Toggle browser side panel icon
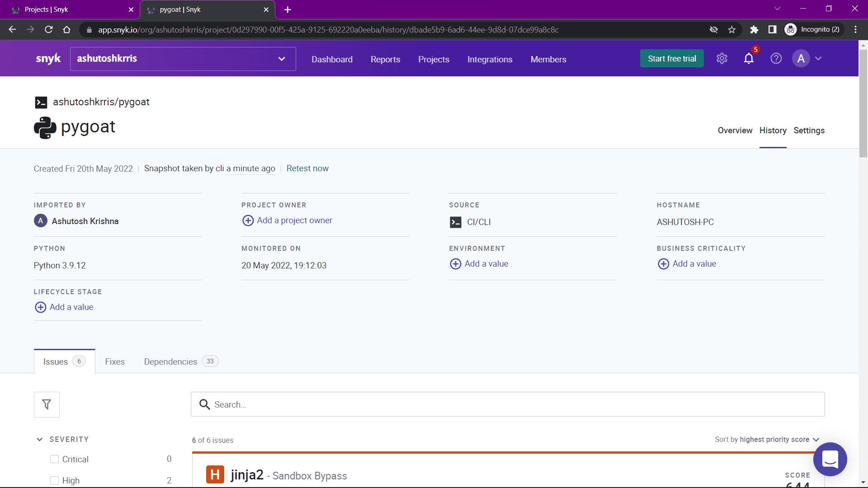 click(x=772, y=30)
